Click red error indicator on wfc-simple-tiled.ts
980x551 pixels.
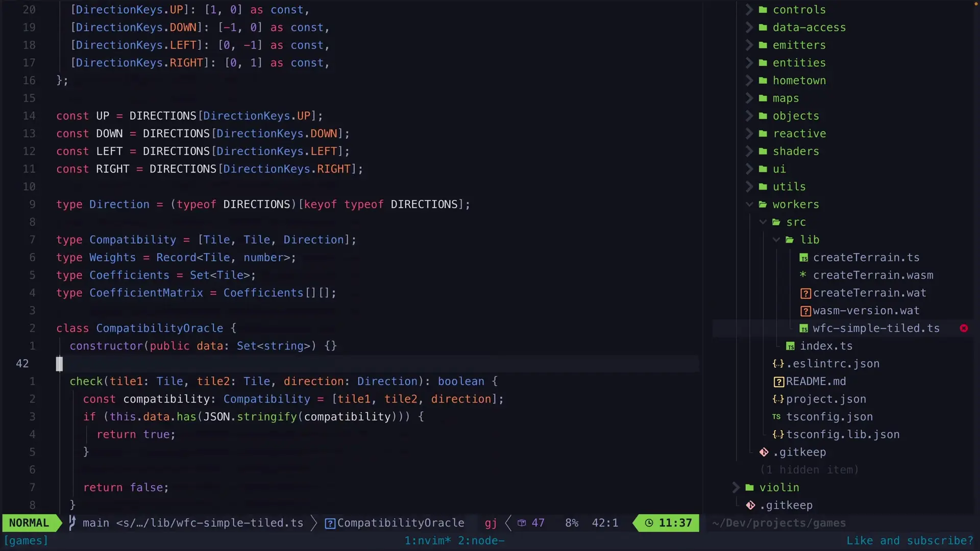[x=964, y=328]
